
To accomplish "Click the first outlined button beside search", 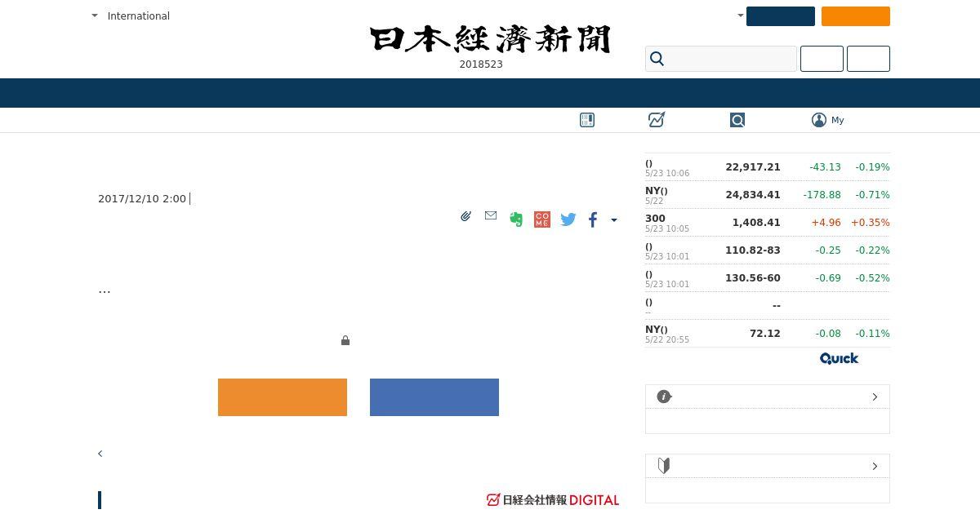I will [822, 59].
